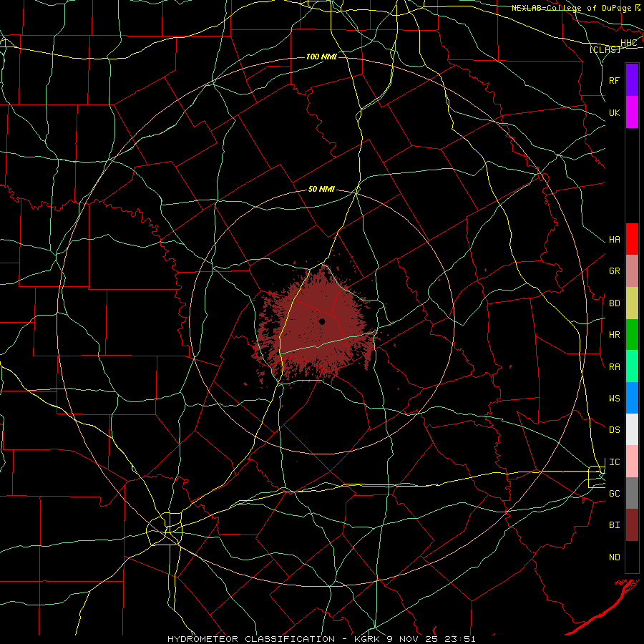
Task: Click the 'IC' legend label
Action: [615, 462]
